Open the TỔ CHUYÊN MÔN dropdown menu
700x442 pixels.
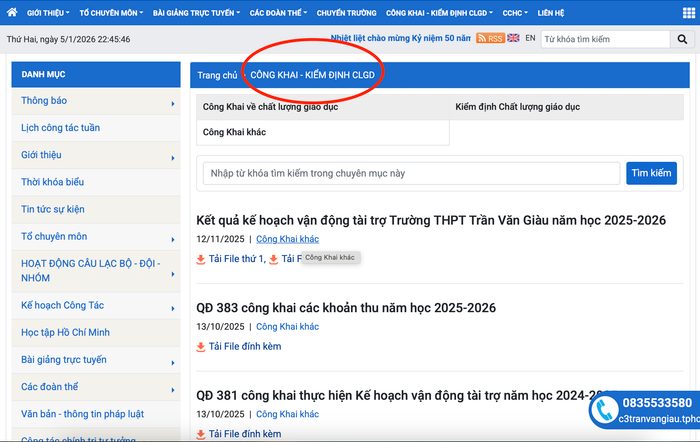(110, 12)
